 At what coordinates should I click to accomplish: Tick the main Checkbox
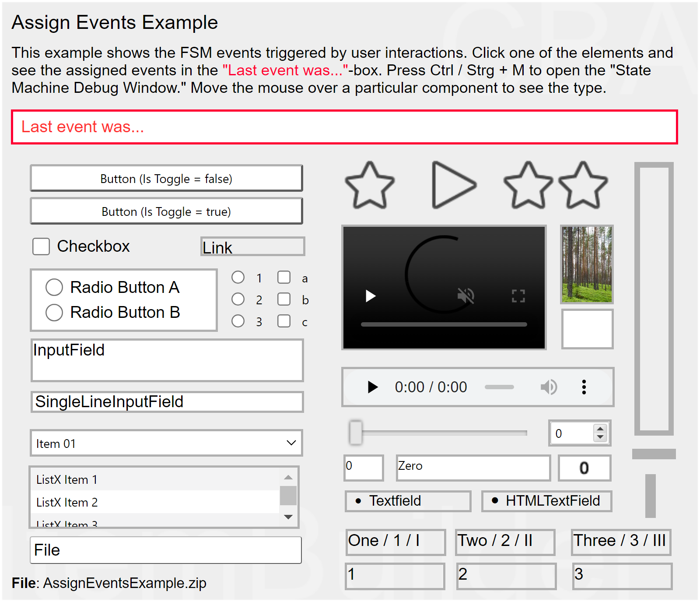click(x=41, y=246)
